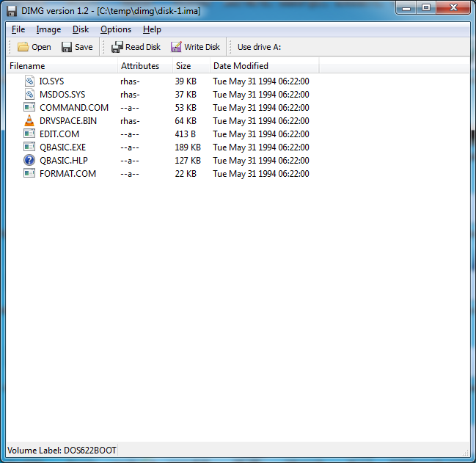Click the QBASIC.EXE file icon
Image resolution: width=476 pixels, height=463 pixels.
point(29,147)
